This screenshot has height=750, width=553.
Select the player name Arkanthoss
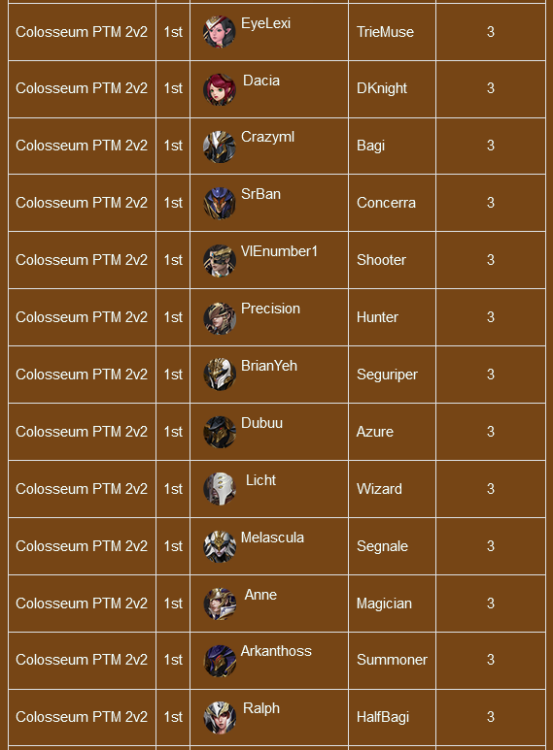point(276,651)
